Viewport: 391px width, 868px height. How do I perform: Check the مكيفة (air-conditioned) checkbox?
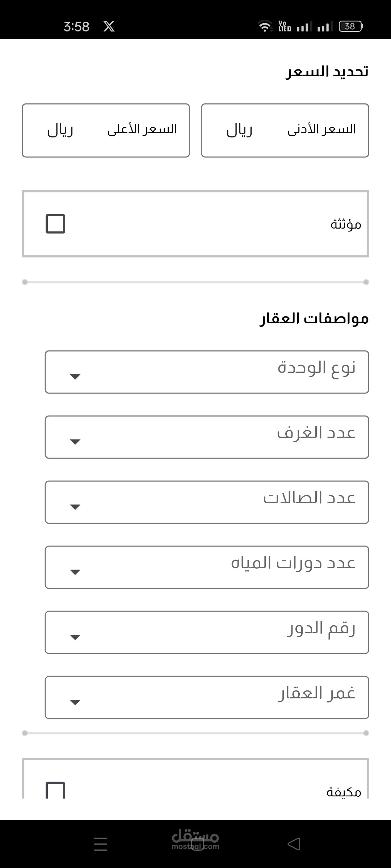[x=55, y=790]
